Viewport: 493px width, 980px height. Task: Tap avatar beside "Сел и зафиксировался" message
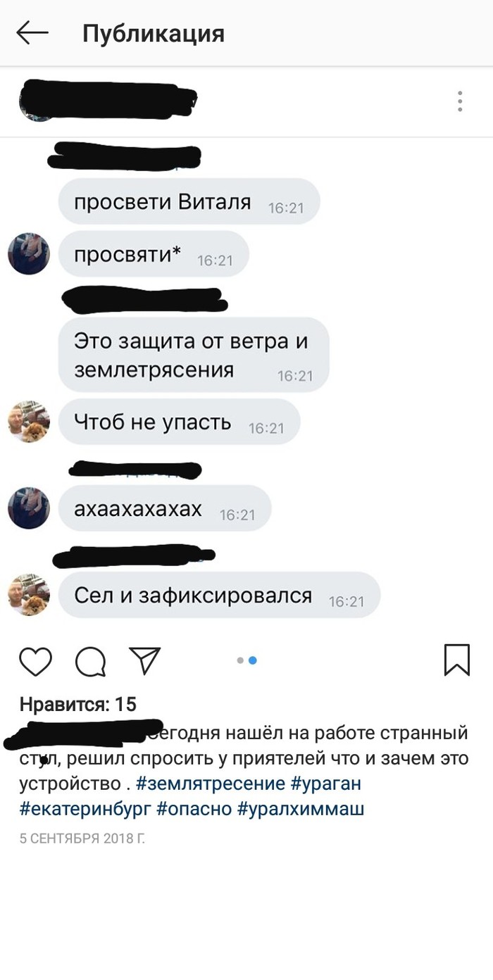pos(29,595)
